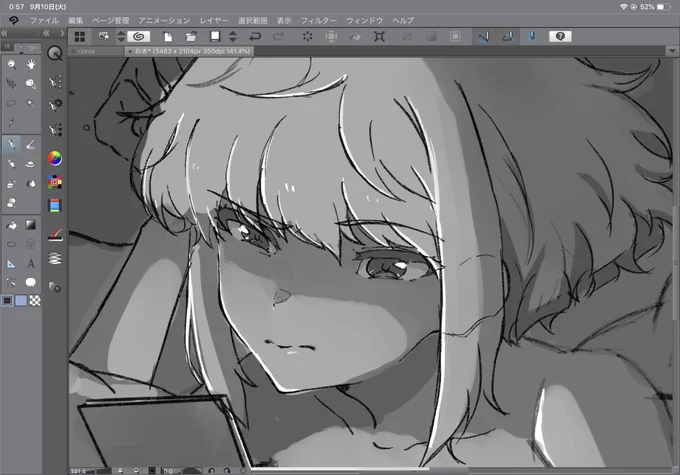
Task: Open the ヘルプ menu
Action: pyautogui.click(x=403, y=20)
